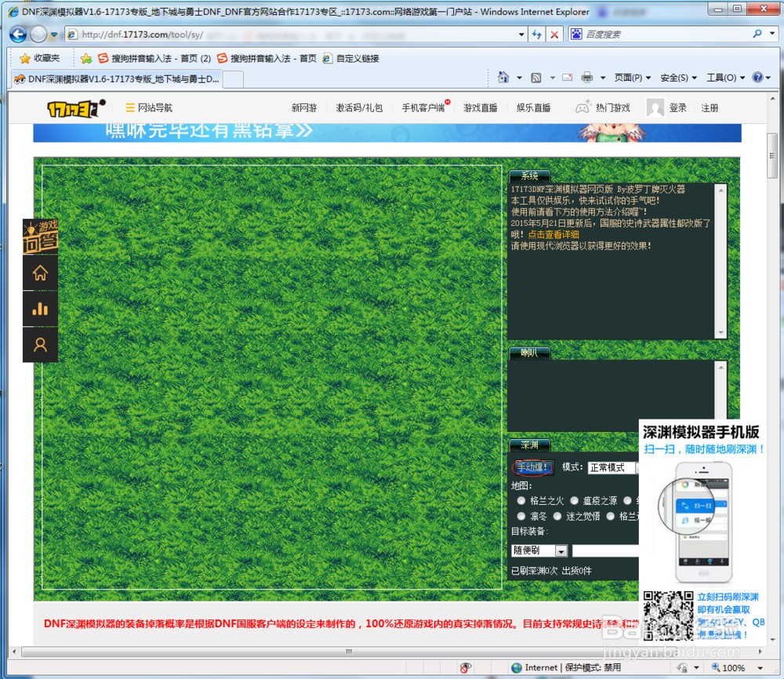Click the top advertisement banner
Image resolution: width=784 pixels, height=679 pixels.
coord(387,133)
